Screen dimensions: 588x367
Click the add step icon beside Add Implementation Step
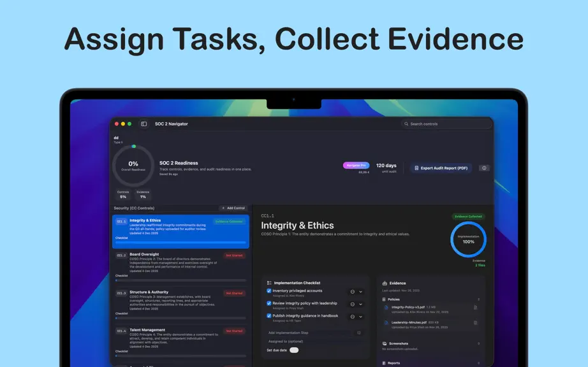pos(359,333)
